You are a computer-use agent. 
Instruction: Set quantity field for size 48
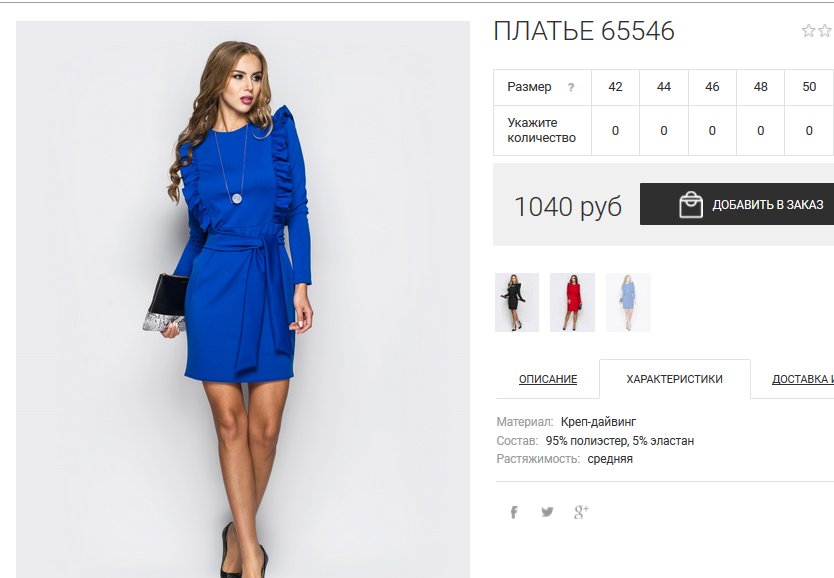[761, 131]
